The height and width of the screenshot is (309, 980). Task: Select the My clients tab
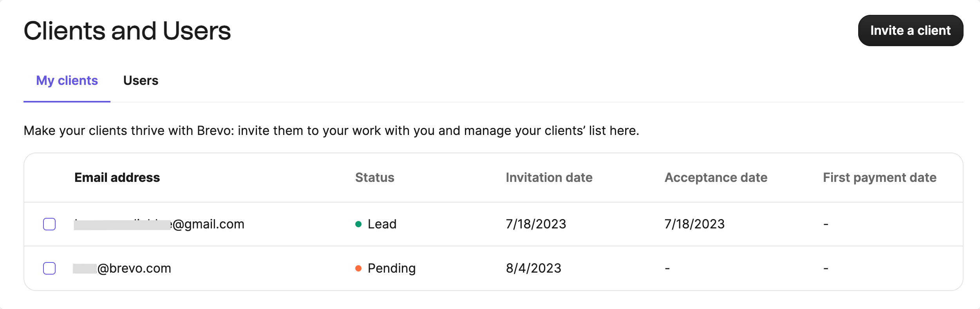[x=67, y=81]
